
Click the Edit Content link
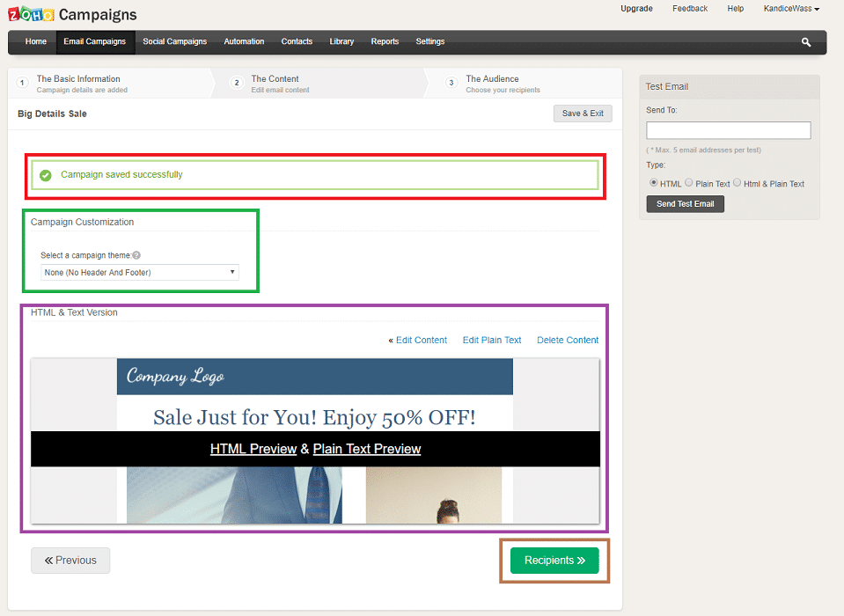[422, 340]
